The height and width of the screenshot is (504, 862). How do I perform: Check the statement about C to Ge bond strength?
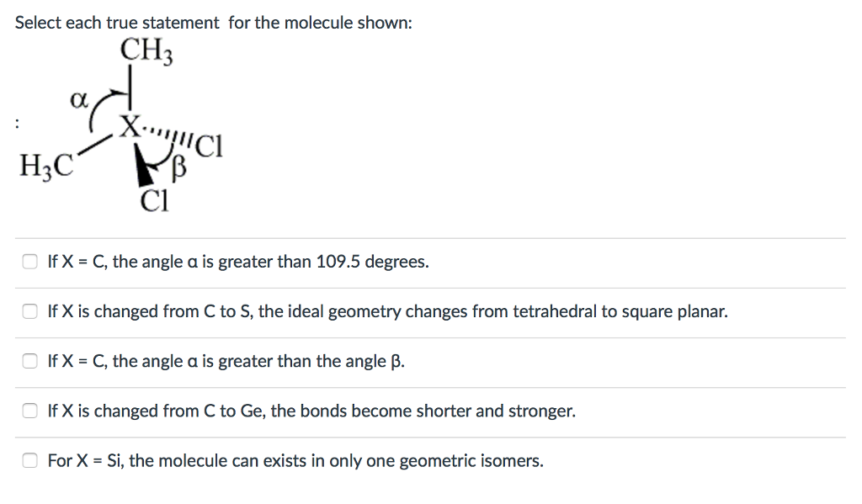(28, 411)
